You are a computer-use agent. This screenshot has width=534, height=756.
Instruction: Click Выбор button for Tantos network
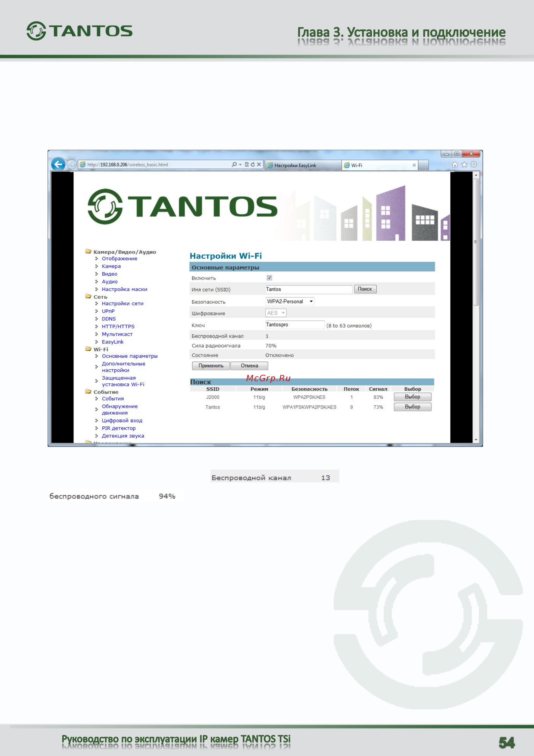[x=413, y=407]
